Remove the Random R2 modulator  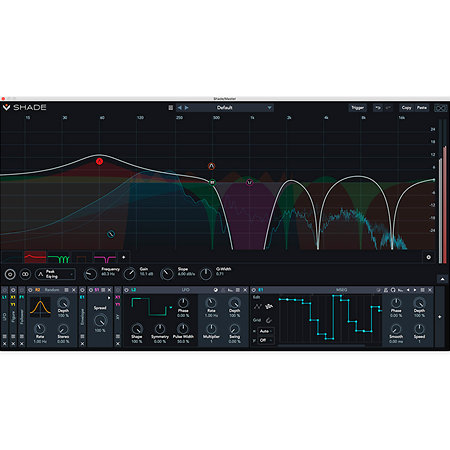click(x=74, y=290)
